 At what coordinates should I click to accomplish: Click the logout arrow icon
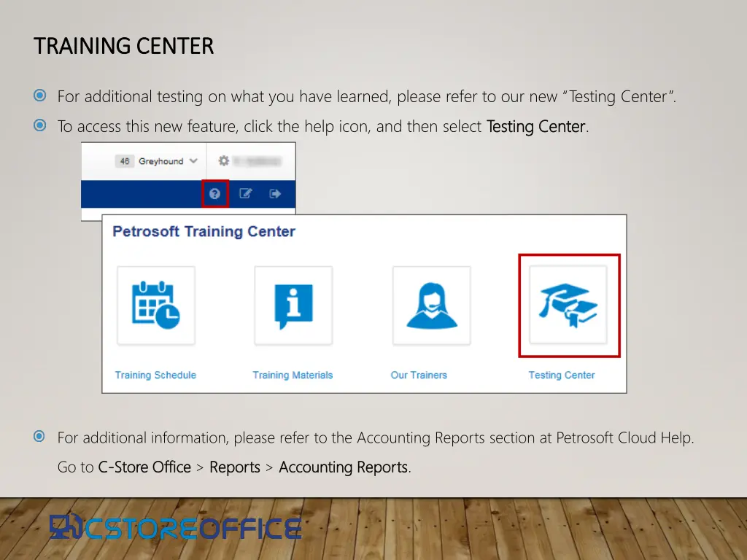[x=275, y=194]
